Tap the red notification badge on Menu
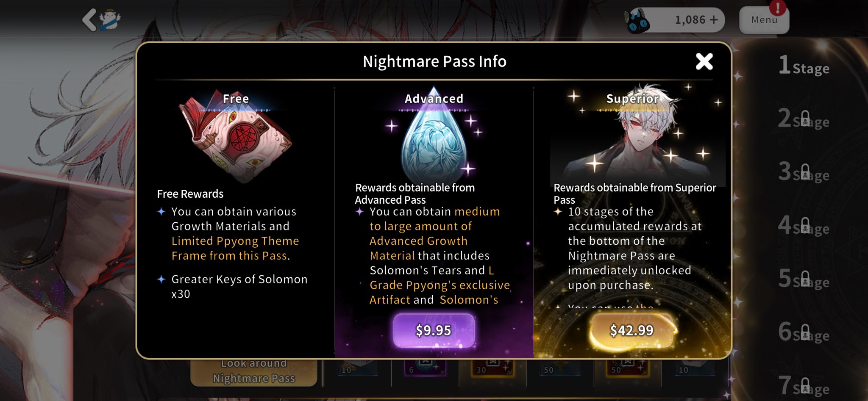Image resolution: width=868 pixels, height=401 pixels. [778, 7]
